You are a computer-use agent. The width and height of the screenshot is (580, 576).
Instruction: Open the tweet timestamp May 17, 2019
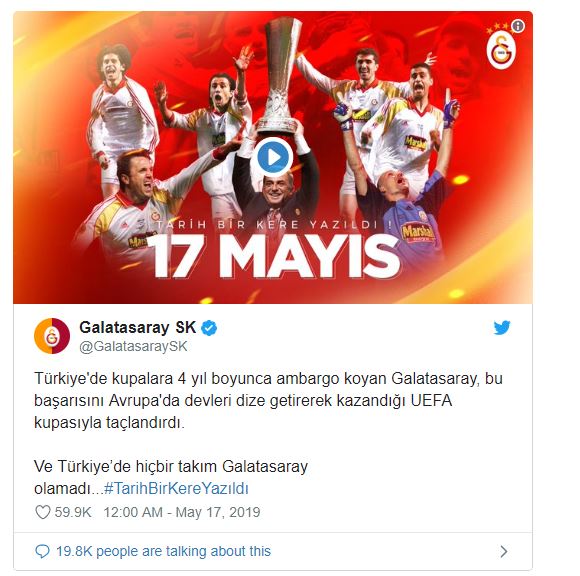(182, 512)
